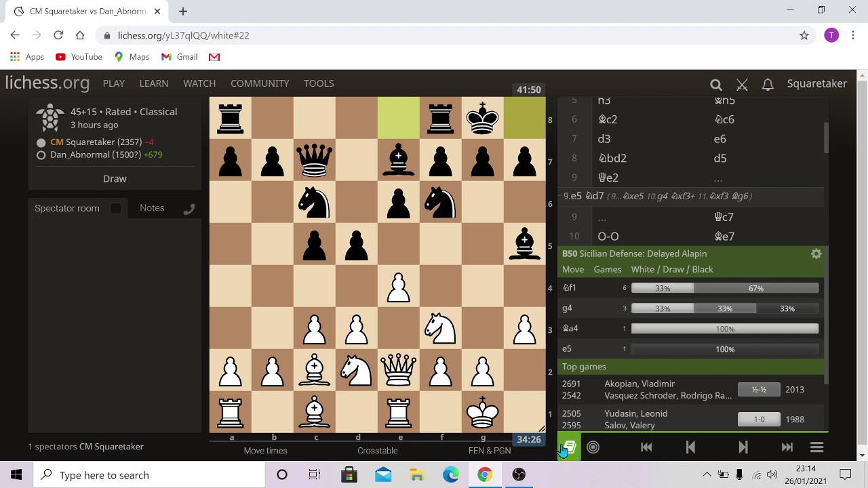Select the white queen on e2
The width and height of the screenshot is (868, 488).
[399, 370]
